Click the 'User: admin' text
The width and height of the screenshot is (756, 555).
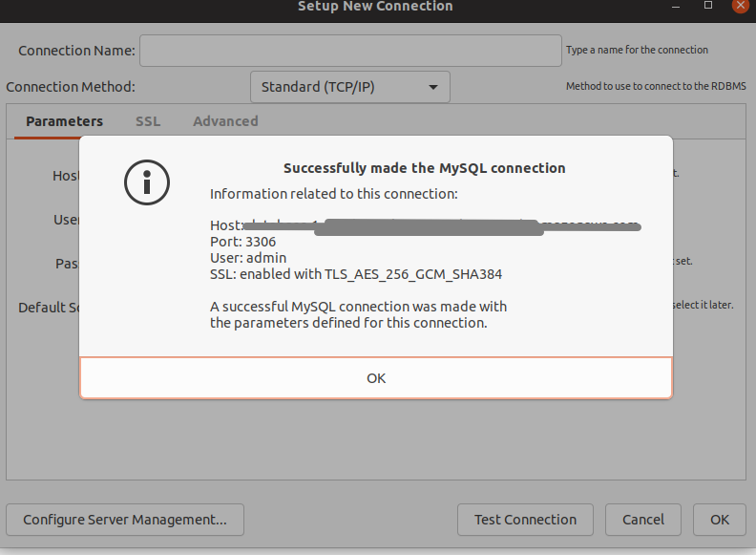248,258
